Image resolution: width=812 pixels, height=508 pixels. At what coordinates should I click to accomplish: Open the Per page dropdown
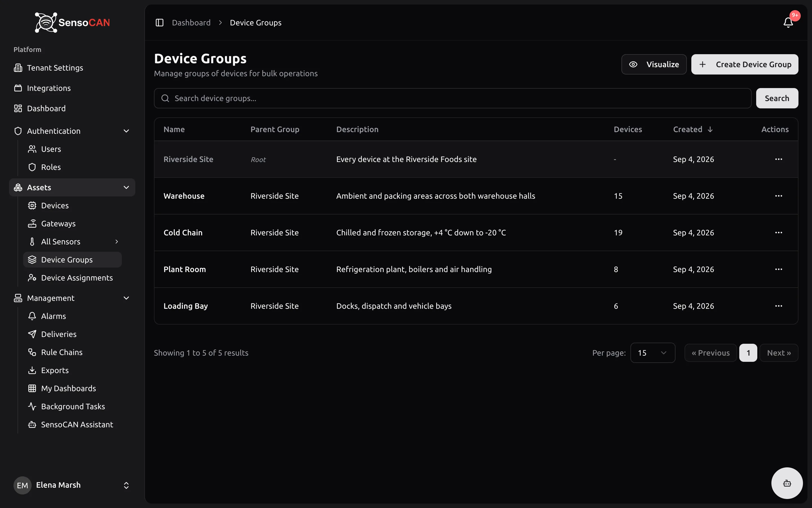[x=653, y=353]
